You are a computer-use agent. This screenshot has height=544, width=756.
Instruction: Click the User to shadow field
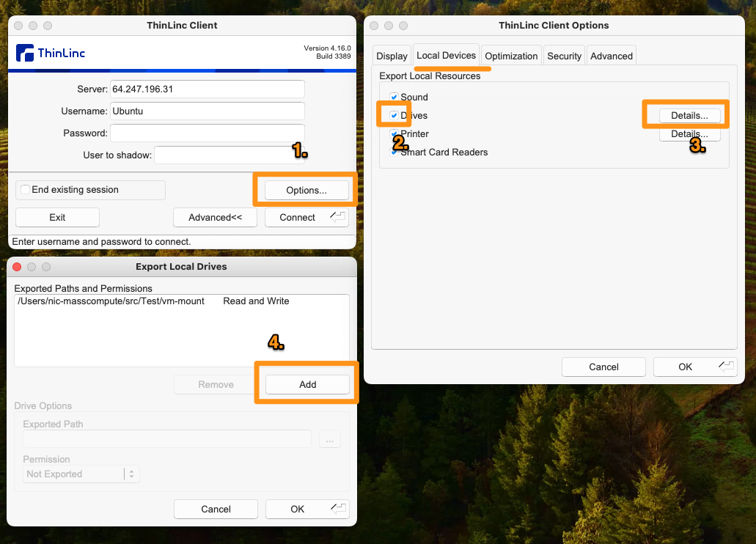tap(230, 155)
